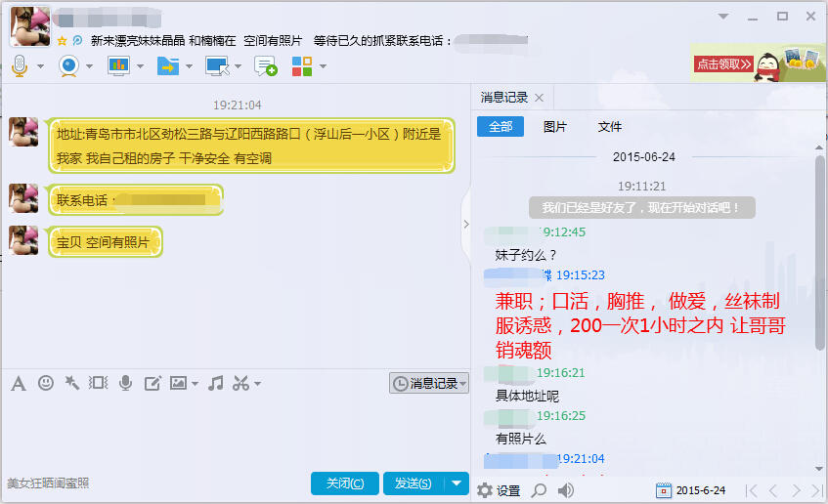This screenshot has width=828, height=504.
Task: Open voice call options dropdown arrow
Action: click(40, 66)
